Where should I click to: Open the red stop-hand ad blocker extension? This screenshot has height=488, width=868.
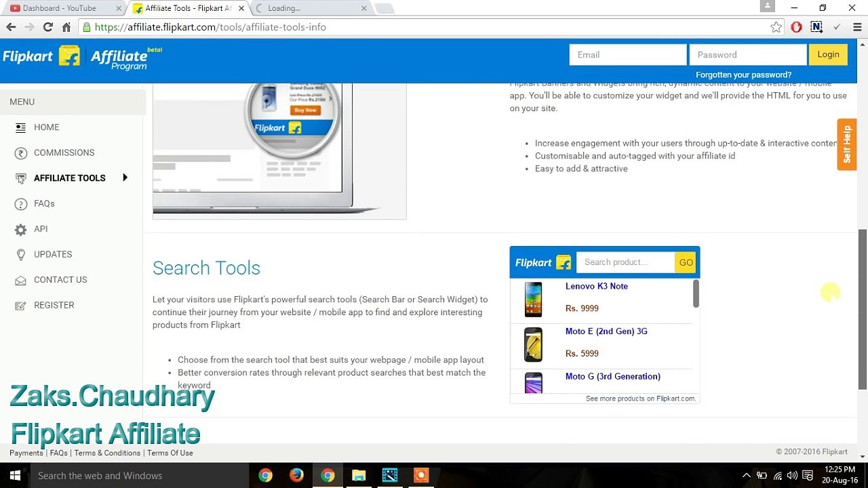[x=796, y=27]
